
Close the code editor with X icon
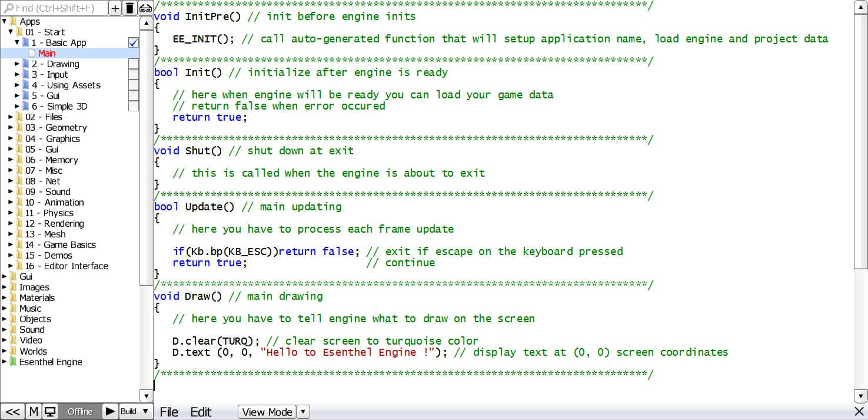(859, 411)
